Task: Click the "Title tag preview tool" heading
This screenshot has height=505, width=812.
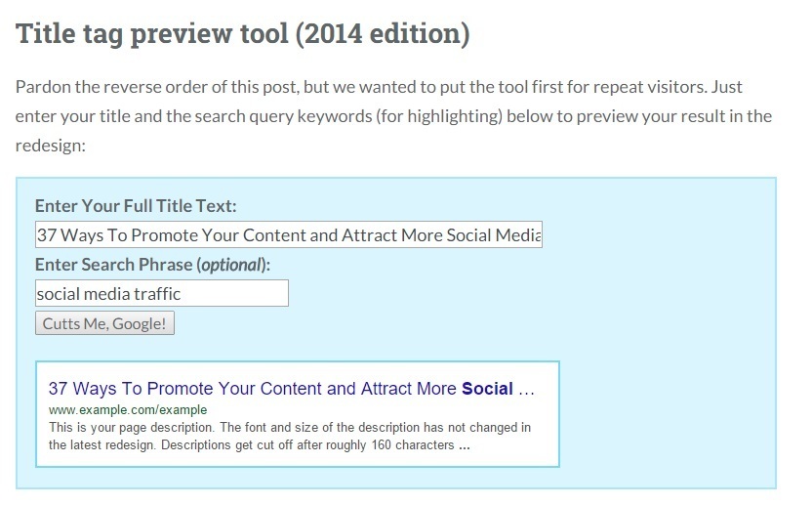Action: (x=151, y=34)
